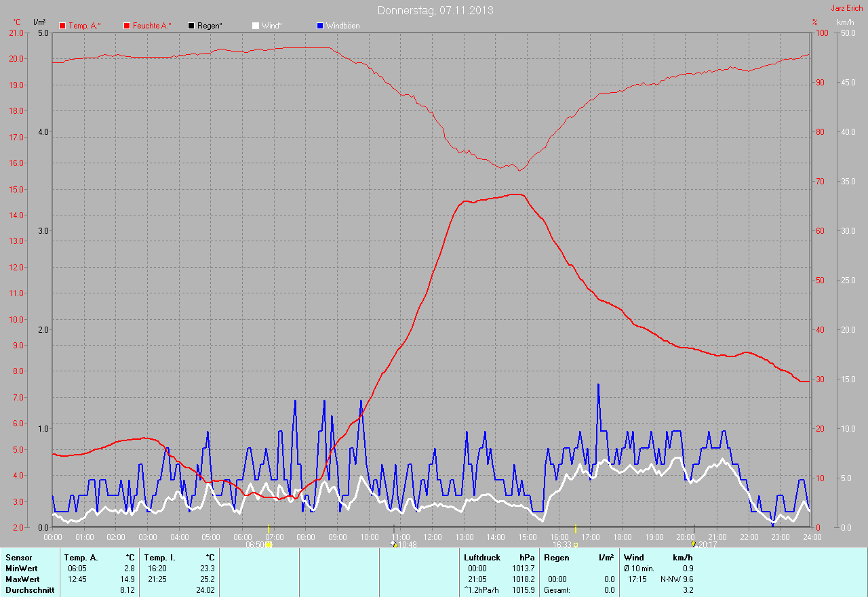Screen dimensions: 868x597
Task: Click the white Wind legend square
Action: pos(256,26)
